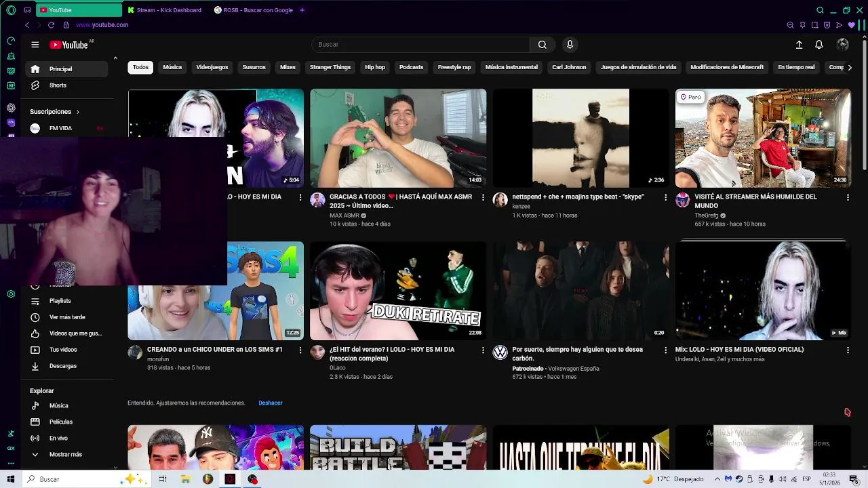The width and height of the screenshot is (868, 488).
Task: Switch to the Stream - Kick Dashboard tab
Action: [163, 10]
